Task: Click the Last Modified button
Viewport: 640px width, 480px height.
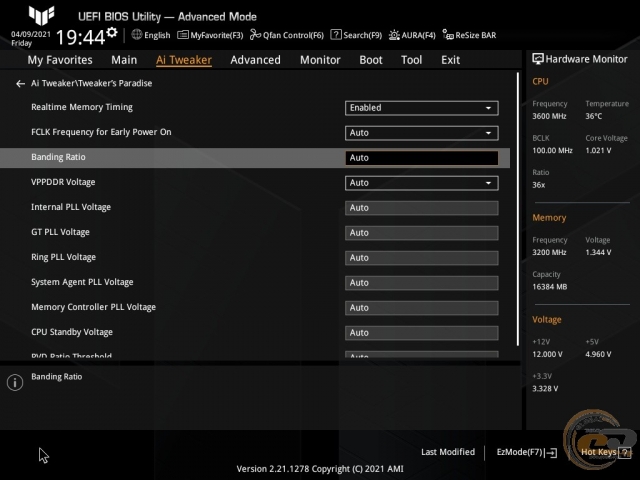Action: pyautogui.click(x=448, y=452)
